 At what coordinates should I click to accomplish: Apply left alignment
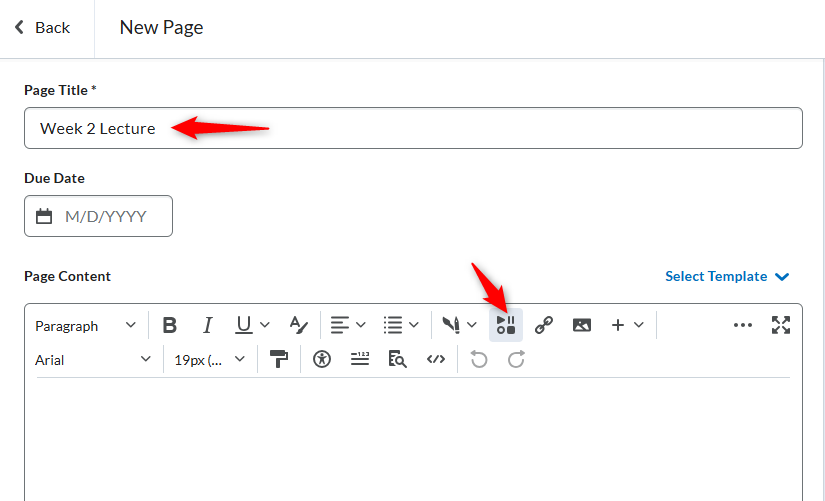tap(340, 325)
